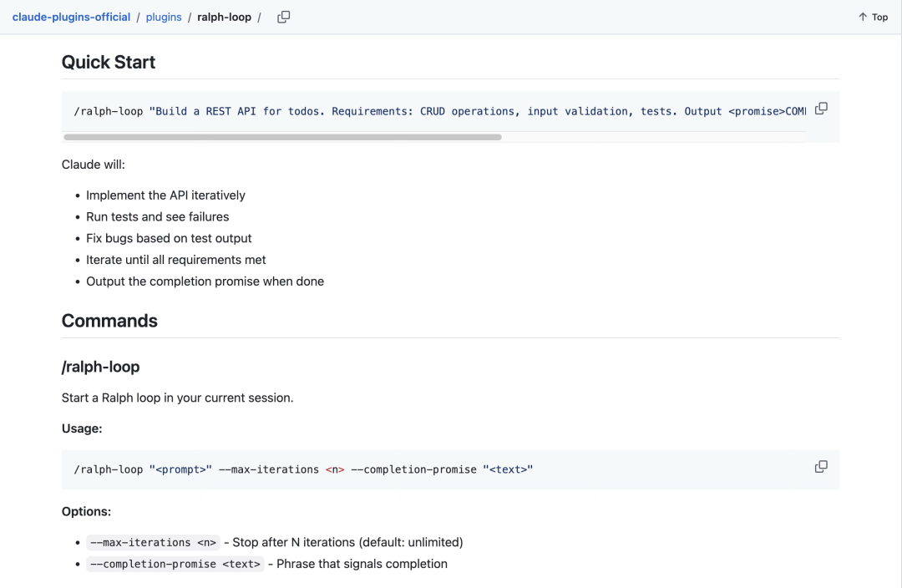Click the Build a REST API command text
Viewport: 902px width, 588px height.
click(439, 112)
